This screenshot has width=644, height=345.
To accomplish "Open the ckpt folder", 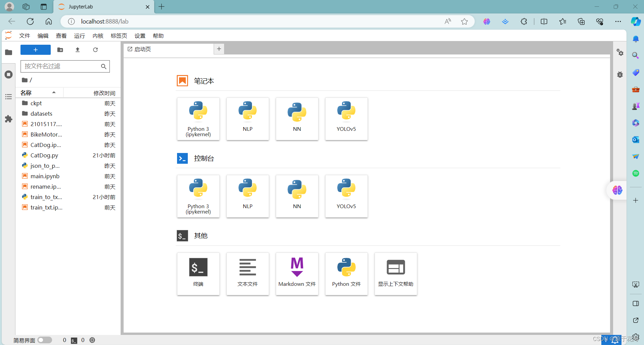I will coord(69,103).
